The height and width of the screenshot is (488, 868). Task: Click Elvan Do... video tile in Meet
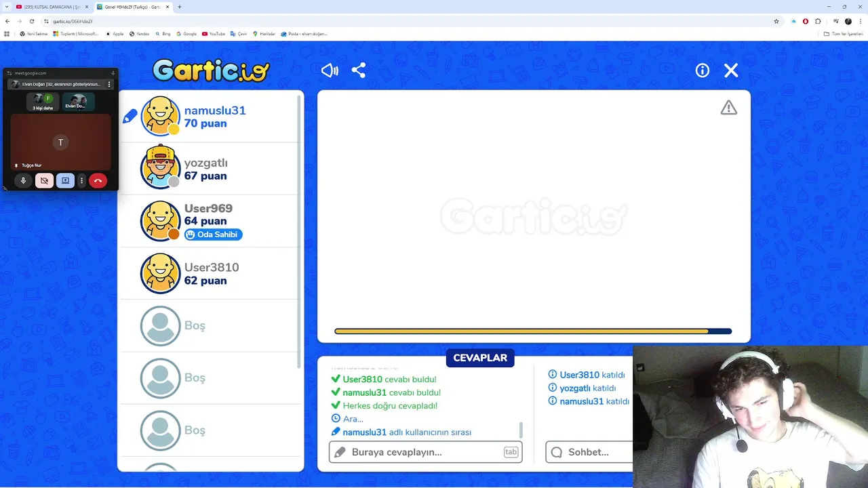point(78,102)
